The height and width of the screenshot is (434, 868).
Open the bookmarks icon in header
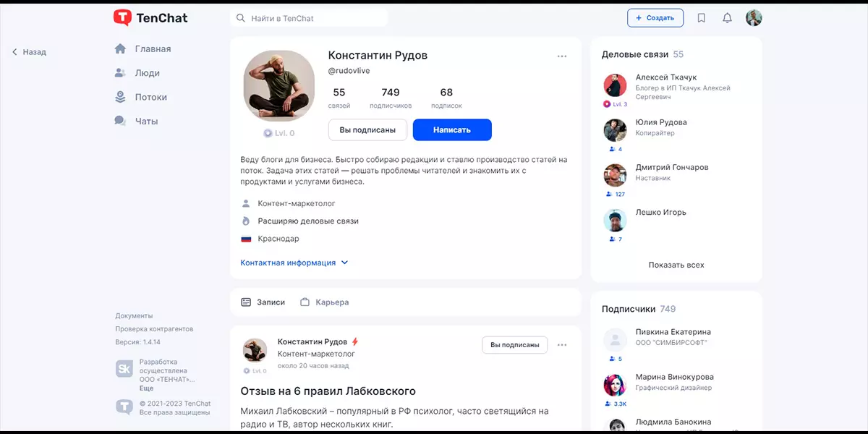tap(702, 18)
